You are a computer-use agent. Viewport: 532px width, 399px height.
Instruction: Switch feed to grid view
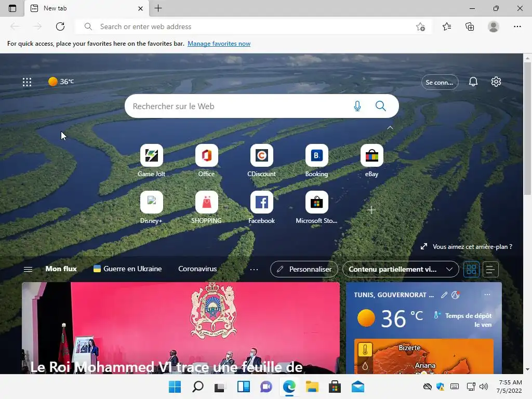(471, 270)
